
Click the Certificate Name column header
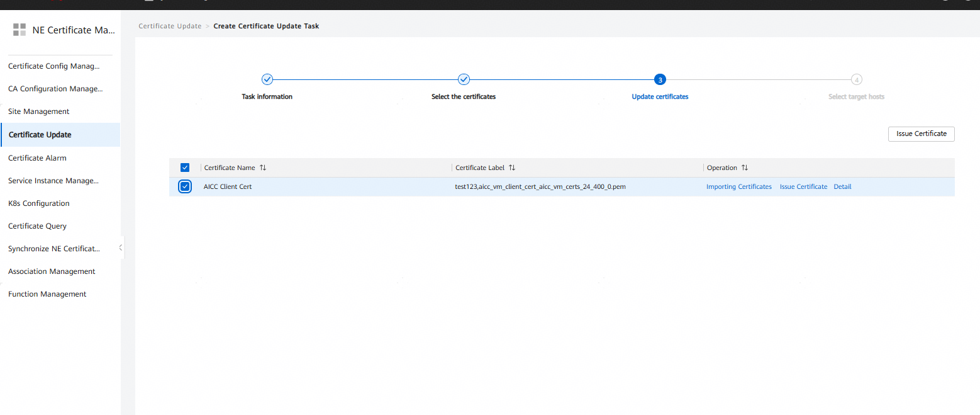[x=230, y=168]
